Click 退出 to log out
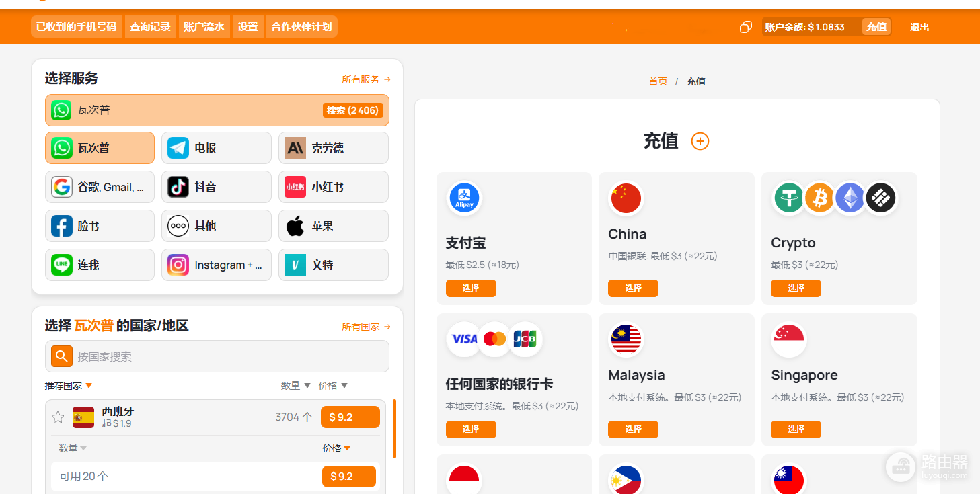The width and height of the screenshot is (980, 494). click(x=919, y=27)
